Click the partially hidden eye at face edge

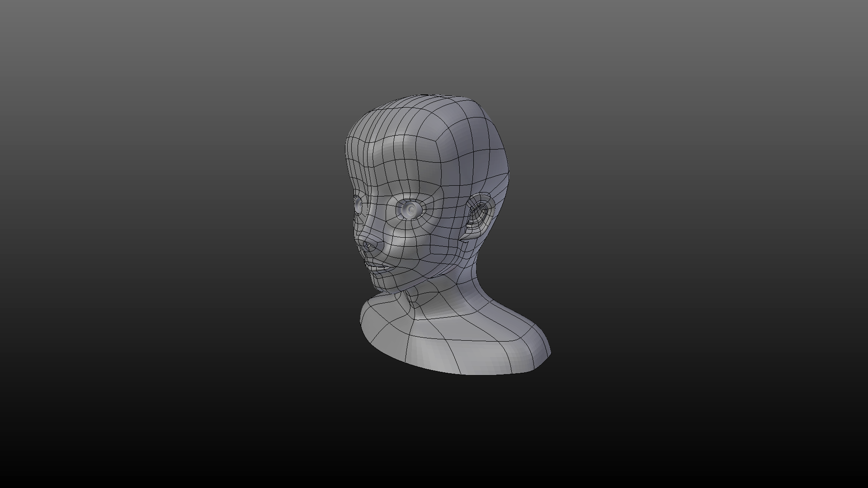(x=359, y=206)
